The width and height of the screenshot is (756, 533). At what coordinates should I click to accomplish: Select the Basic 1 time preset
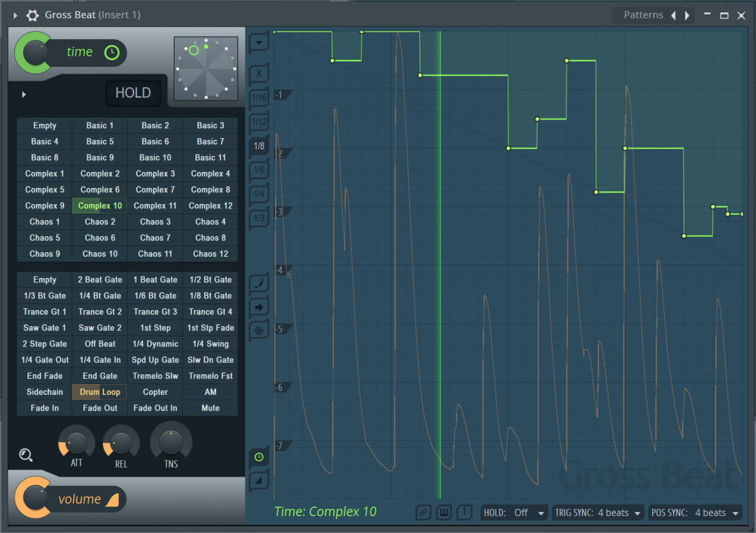coord(100,125)
